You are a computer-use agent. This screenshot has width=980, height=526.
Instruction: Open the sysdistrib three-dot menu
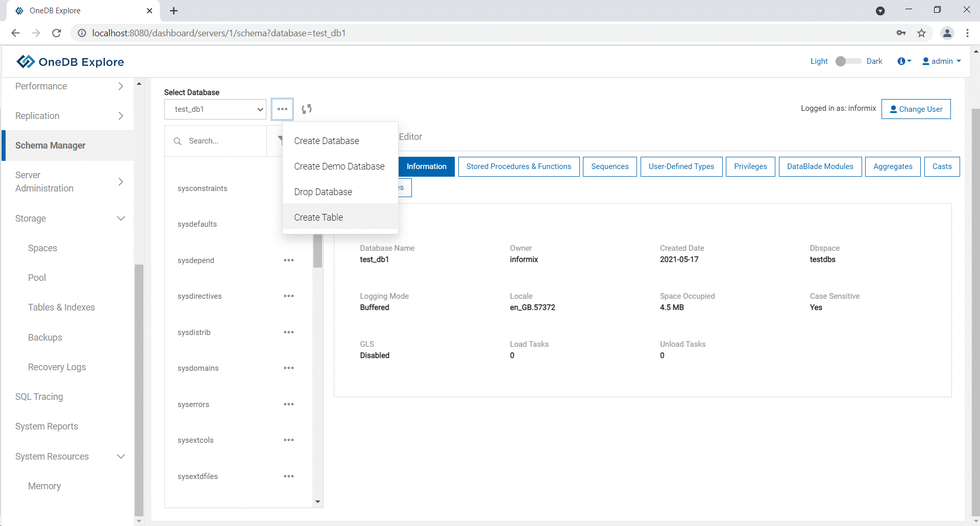(x=288, y=332)
